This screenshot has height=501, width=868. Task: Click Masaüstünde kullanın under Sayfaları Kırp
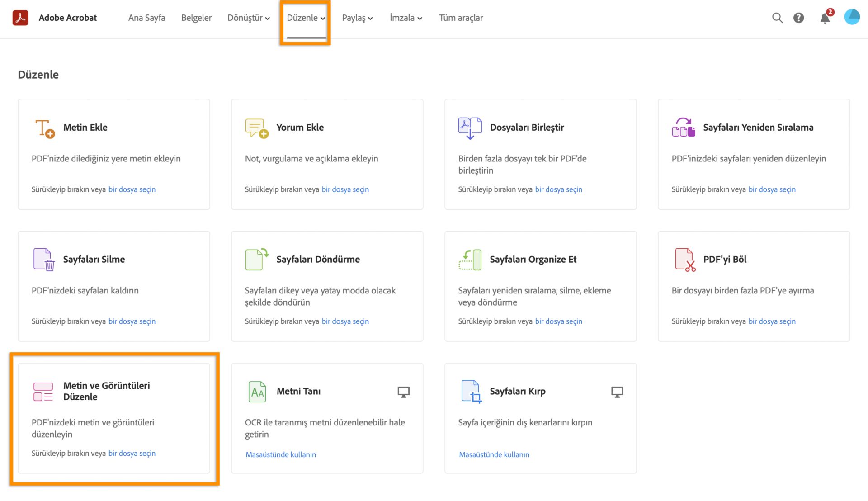coord(494,454)
